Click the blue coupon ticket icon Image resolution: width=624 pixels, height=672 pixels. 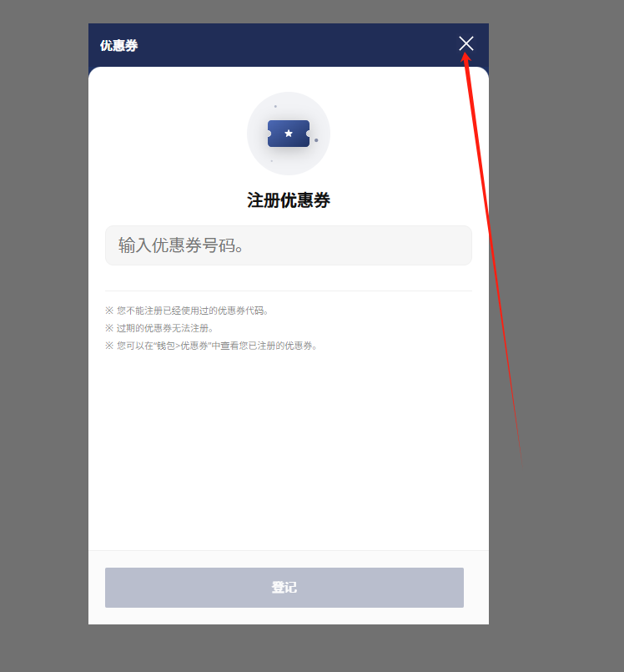tap(289, 134)
